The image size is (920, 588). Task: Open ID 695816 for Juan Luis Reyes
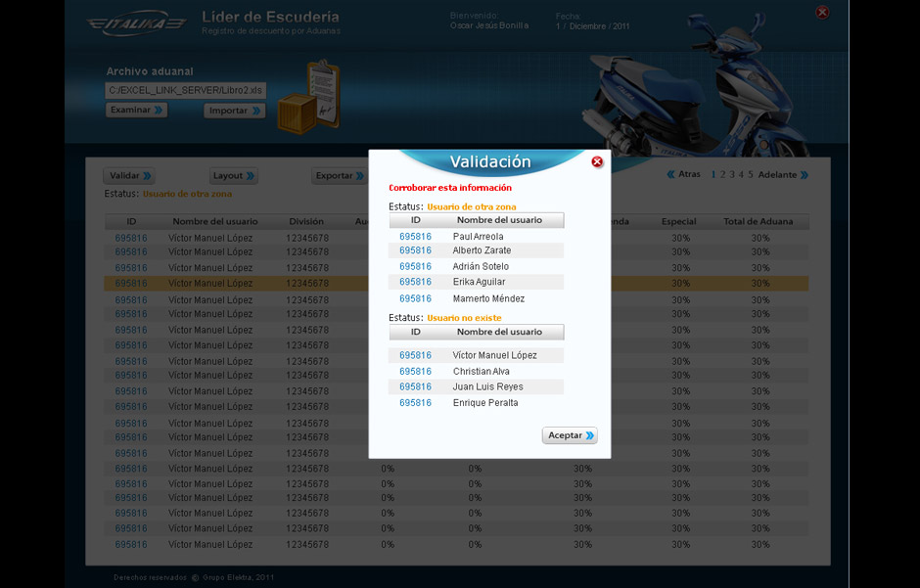pyautogui.click(x=415, y=386)
